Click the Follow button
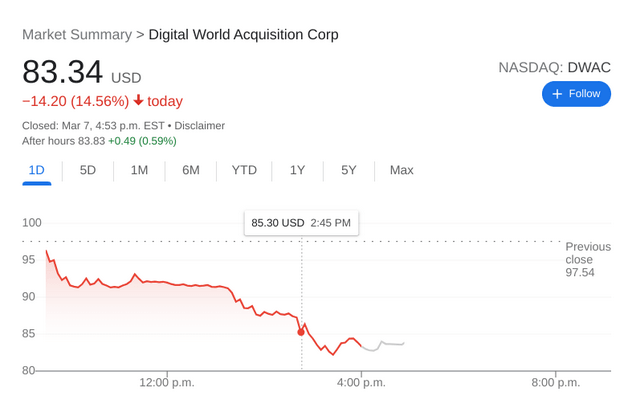Viewport: 634px width, 403px height. (x=576, y=94)
